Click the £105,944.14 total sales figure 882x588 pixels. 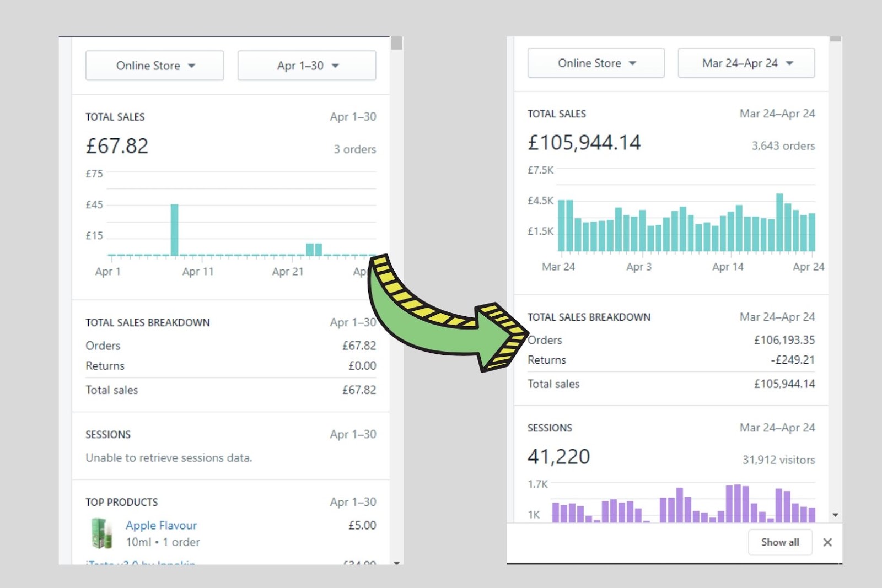pyautogui.click(x=584, y=143)
